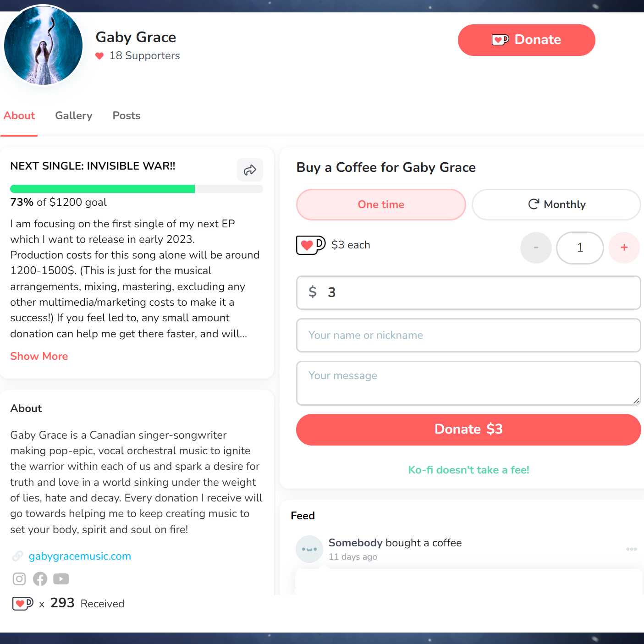Click the Your name or nickname field

[468, 335]
